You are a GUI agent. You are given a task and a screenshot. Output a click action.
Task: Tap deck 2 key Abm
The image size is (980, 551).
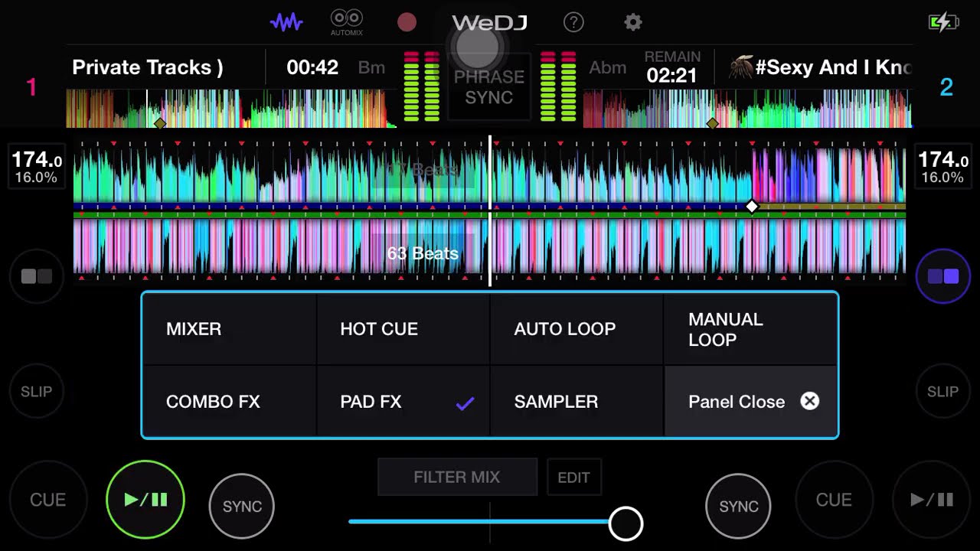click(608, 67)
